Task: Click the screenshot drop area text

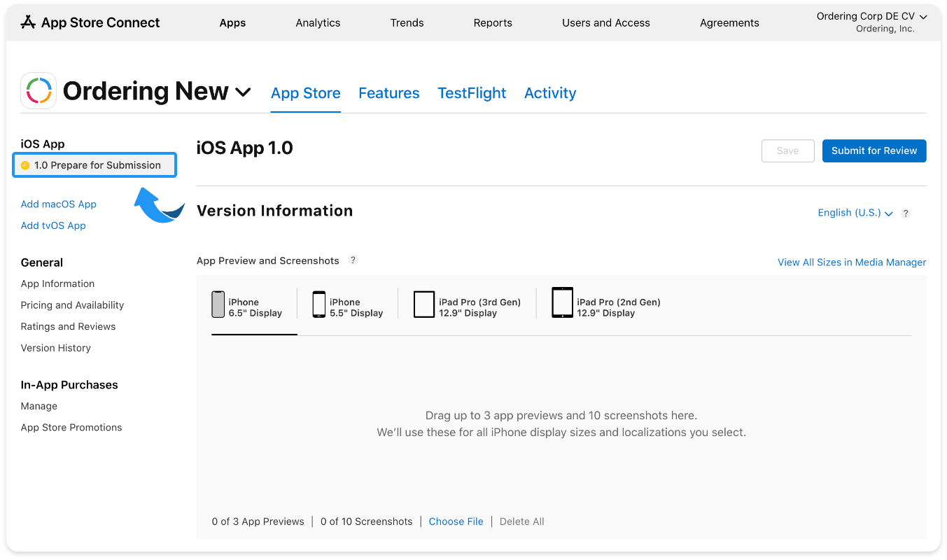Action: pos(561,424)
